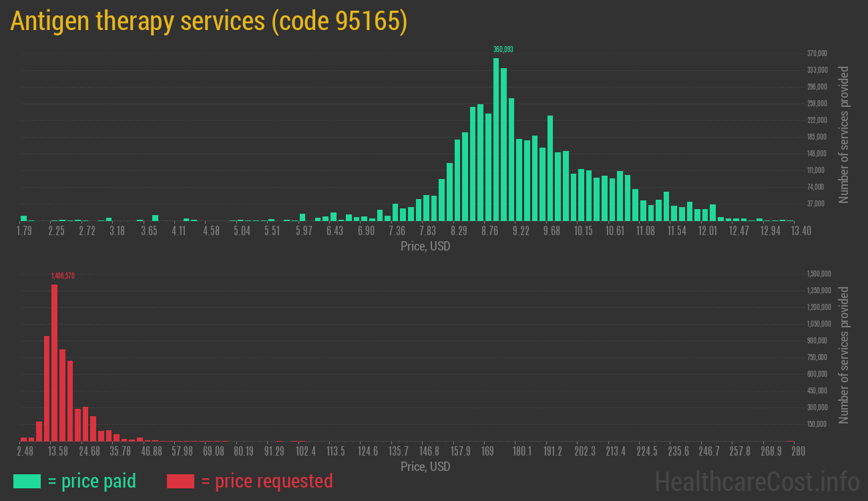This screenshot has height=501, width=868.
Task: Select the tallest red bar in the bottom chart
Action: [x=54, y=363]
